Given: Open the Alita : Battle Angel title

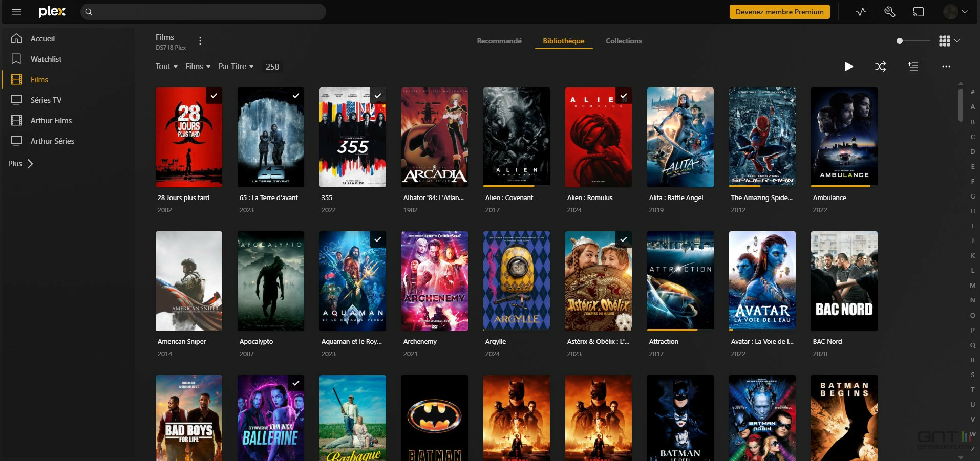Looking at the screenshot, I should tap(676, 197).
